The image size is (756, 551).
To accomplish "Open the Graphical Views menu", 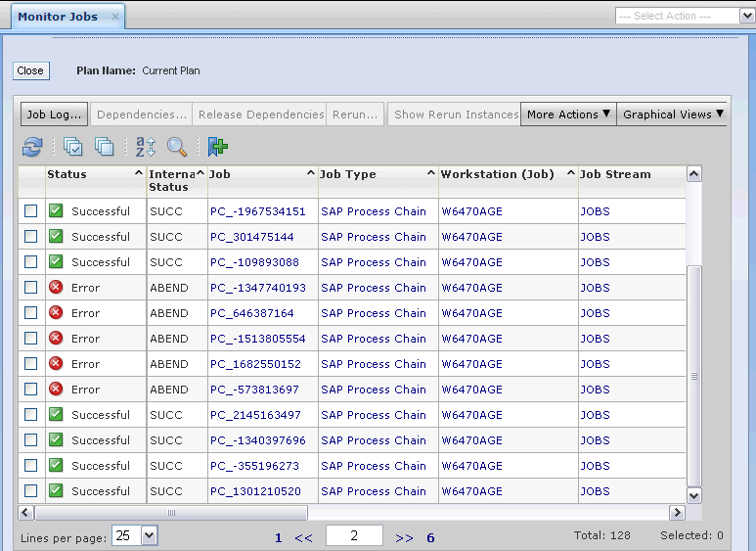I will [x=673, y=115].
